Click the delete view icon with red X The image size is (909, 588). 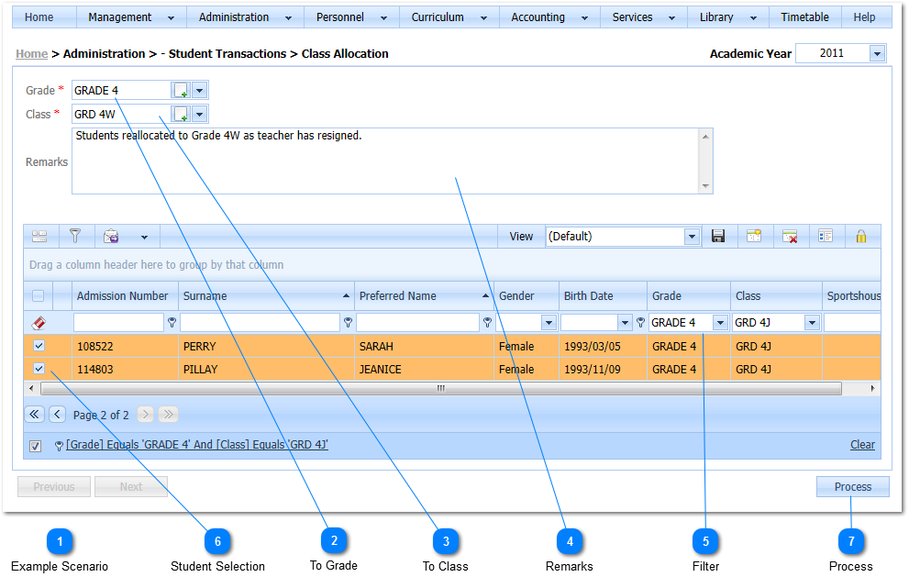point(789,237)
